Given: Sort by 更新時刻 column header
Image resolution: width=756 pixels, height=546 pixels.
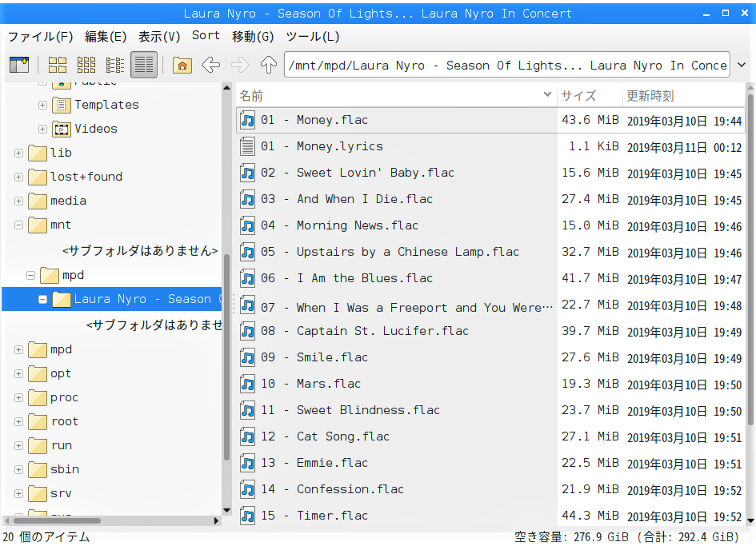Looking at the screenshot, I should 684,95.
